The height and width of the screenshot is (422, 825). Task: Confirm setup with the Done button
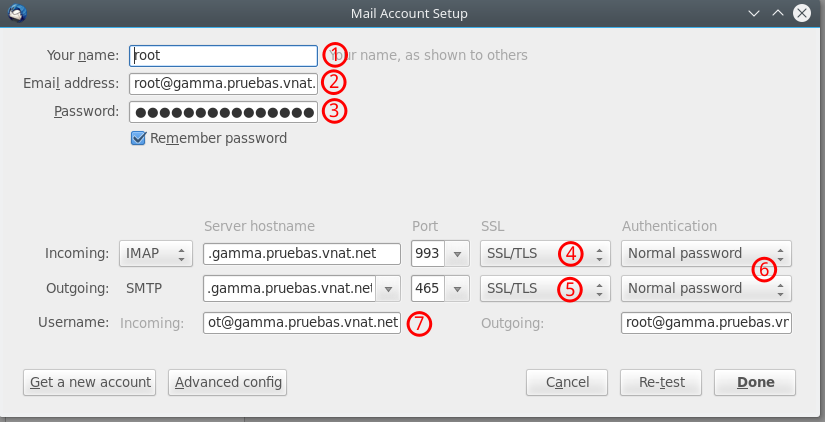click(x=755, y=382)
